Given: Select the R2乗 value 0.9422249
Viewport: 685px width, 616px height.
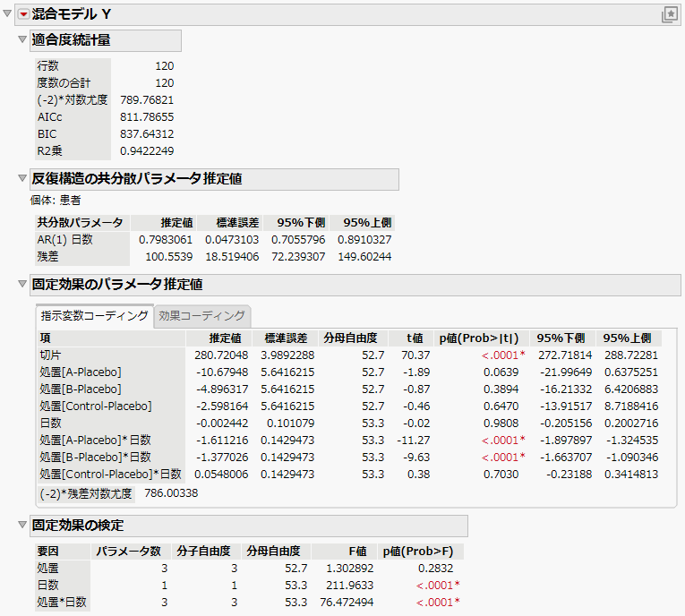Looking at the screenshot, I should click(x=147, y=151).
